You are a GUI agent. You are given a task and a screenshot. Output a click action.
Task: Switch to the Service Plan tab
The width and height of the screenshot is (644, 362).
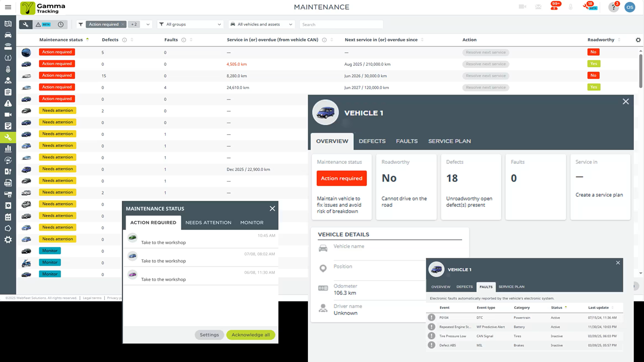pos(449,141)
